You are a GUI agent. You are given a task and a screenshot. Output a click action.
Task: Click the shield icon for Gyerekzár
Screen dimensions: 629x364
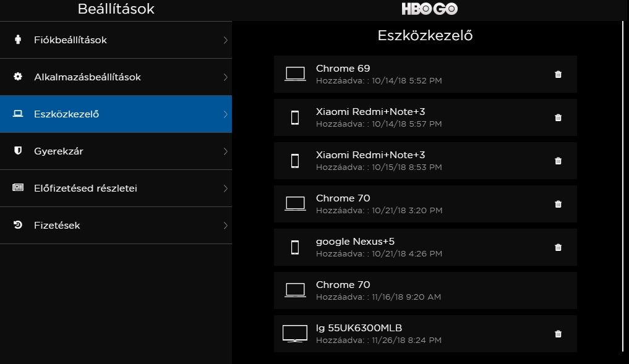tap(18, 151)
